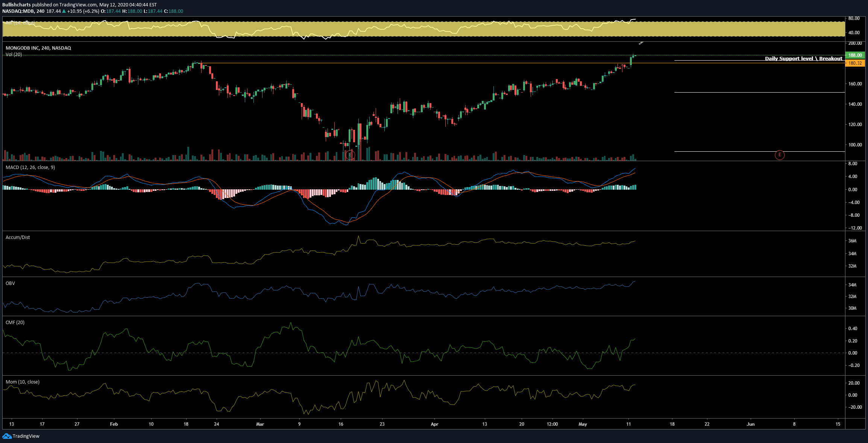
Task: Click the future earnings E marker in June
Action: click(780, 155)
